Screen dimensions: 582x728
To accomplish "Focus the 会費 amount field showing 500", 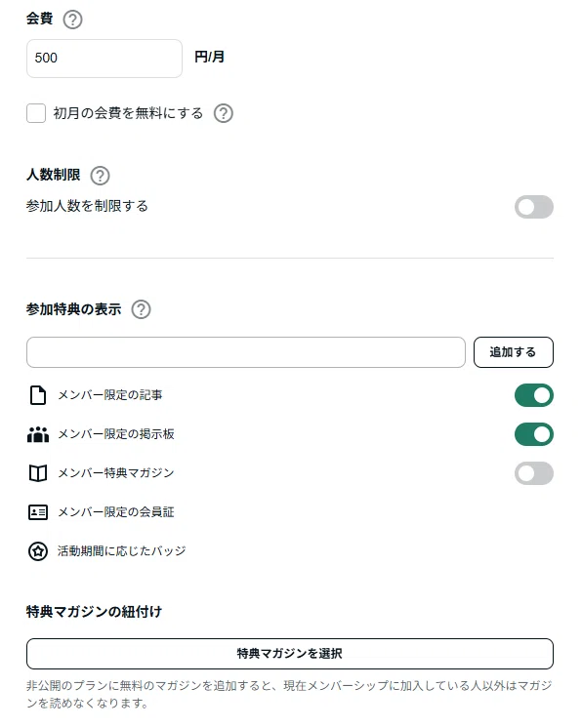I will click(x=104, y=59).
